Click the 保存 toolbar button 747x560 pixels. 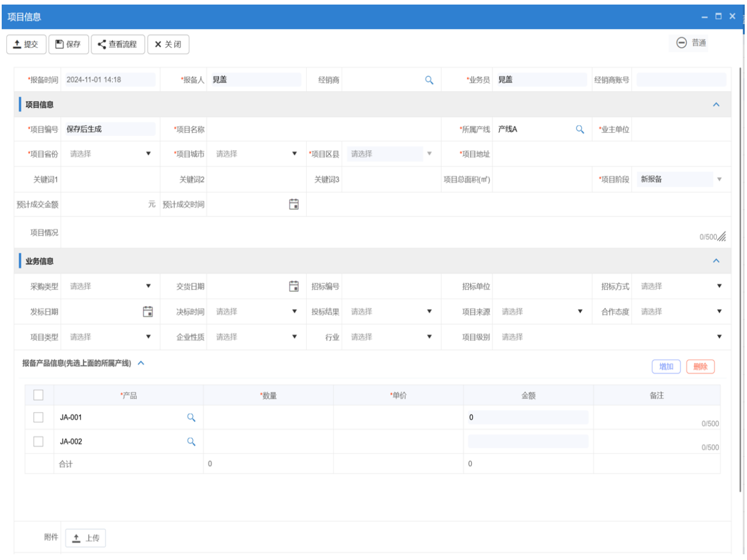(x=68, y=44)
